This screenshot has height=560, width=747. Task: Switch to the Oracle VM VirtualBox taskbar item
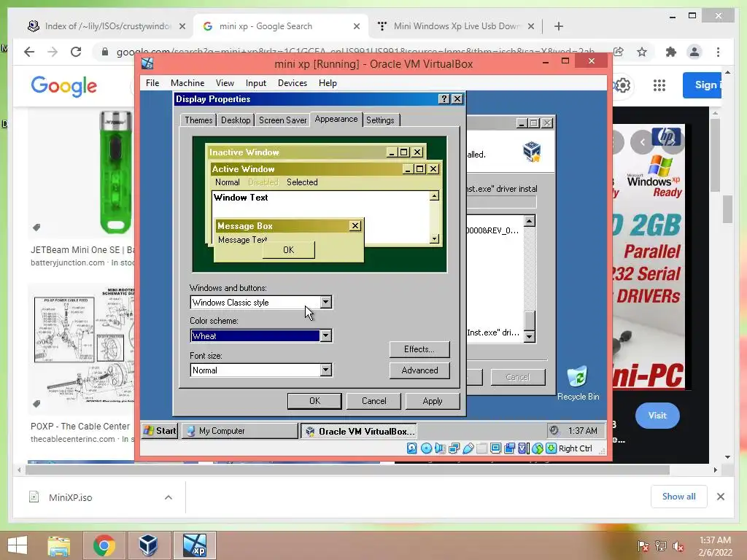click(x=359, y=431)
